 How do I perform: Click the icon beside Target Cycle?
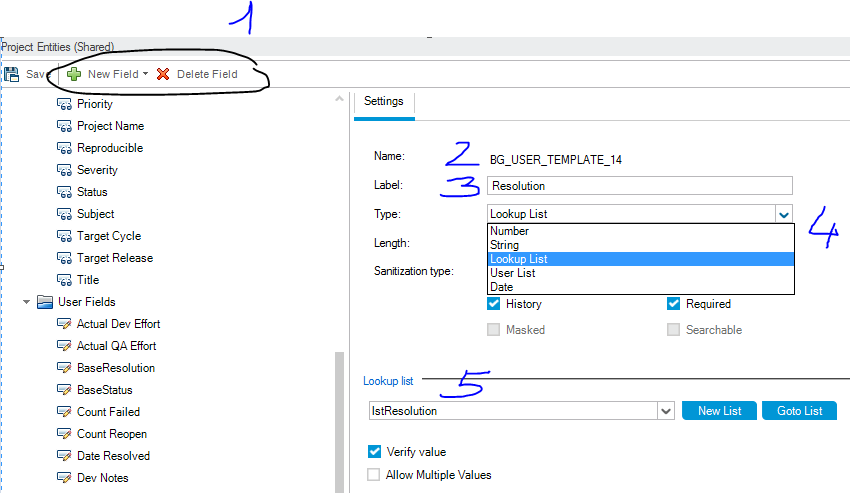[x=65, y=236]
